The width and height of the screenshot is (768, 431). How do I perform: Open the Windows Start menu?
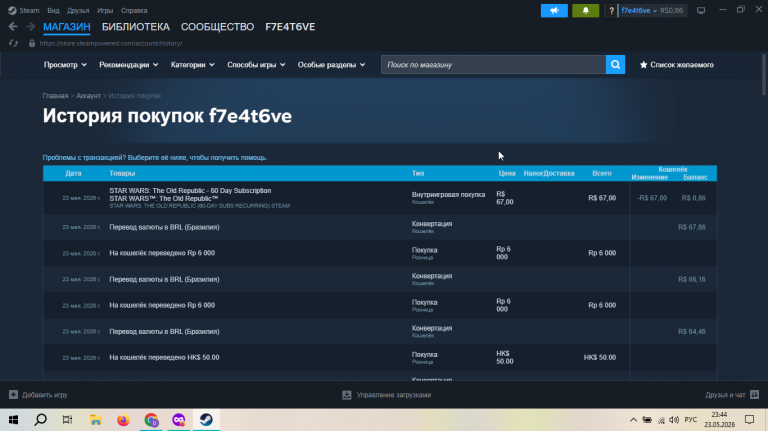(13, 420)
